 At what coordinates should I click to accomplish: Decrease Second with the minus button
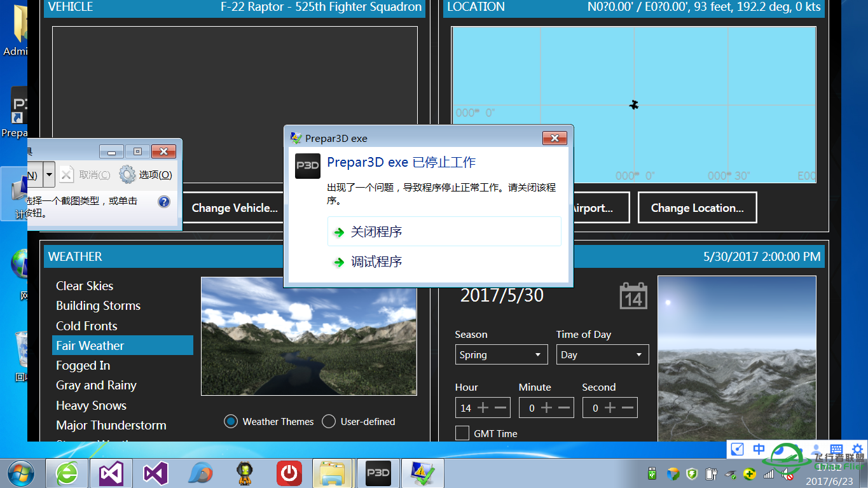tap(628, 408)
